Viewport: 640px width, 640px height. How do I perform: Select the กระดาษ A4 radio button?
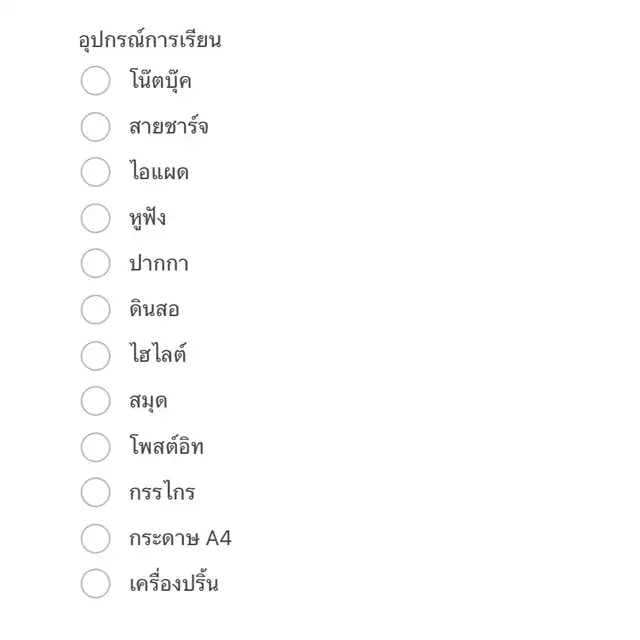click(96, 538)
